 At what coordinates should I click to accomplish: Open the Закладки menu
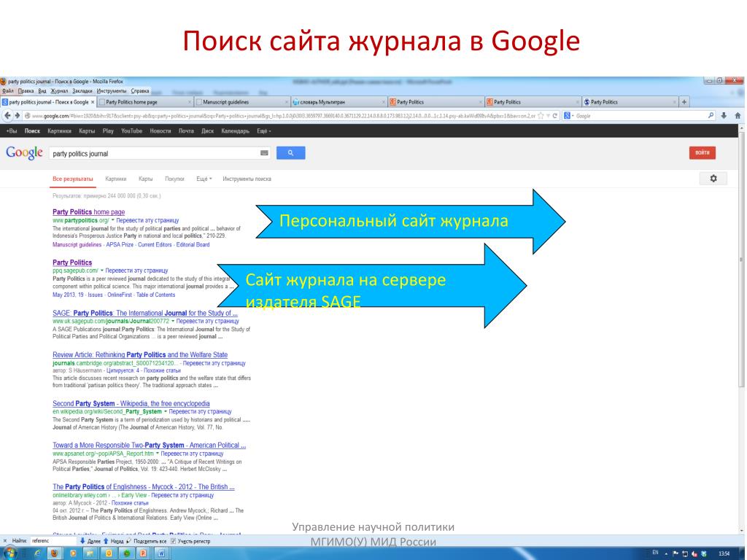pyautogui.click(x=82, y=90)
